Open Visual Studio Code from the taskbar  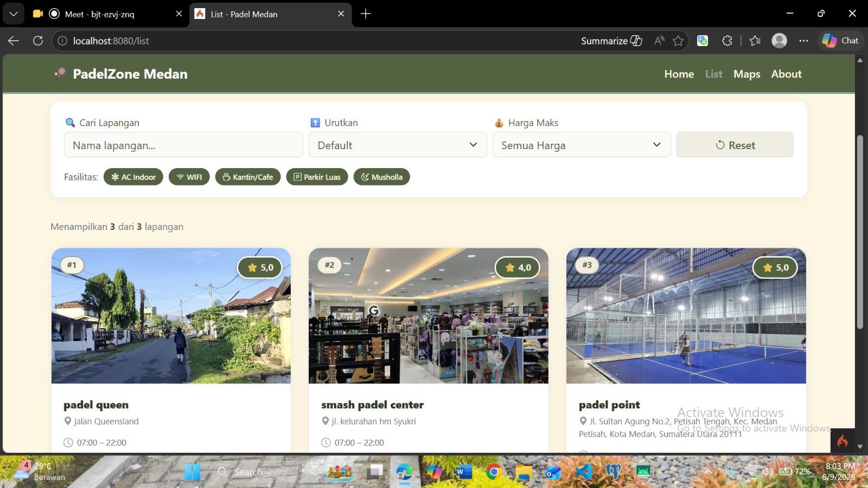pos(583,472)
